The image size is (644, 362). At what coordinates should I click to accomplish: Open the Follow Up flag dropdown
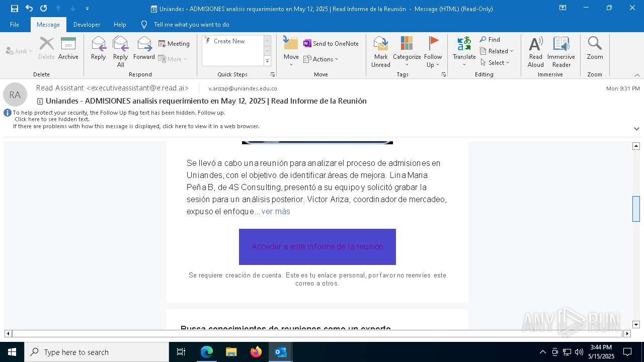pyautogui.click(x=433, y=52)
